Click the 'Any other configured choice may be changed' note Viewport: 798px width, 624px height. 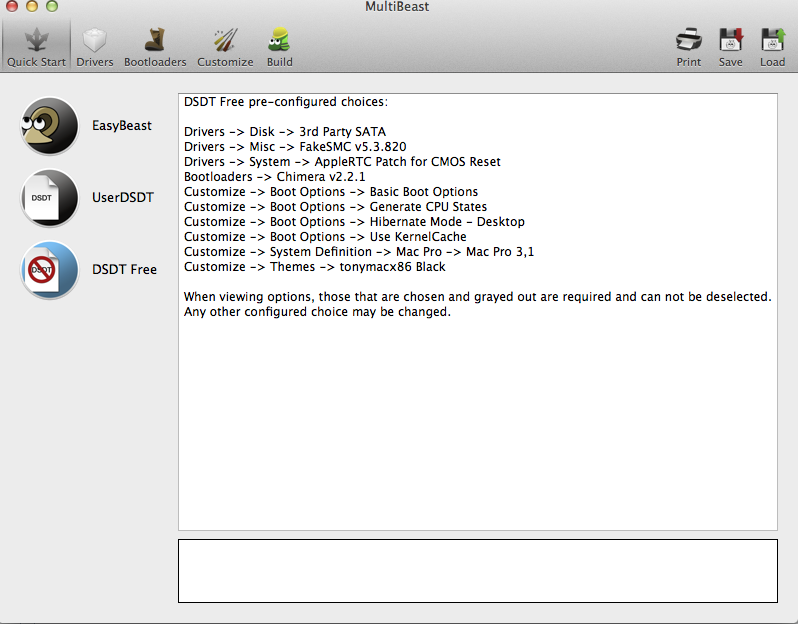point(317,311)
